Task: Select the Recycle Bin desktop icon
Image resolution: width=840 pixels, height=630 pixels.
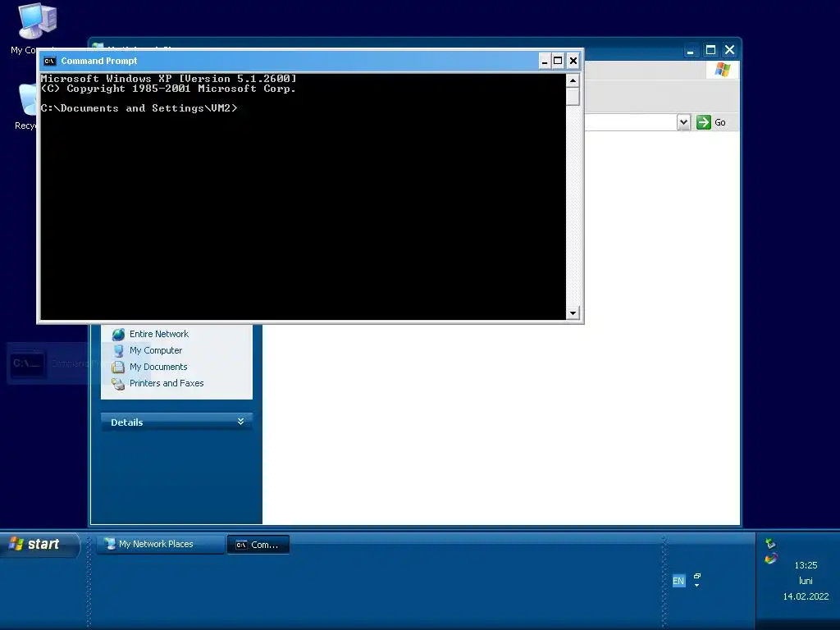Action: pos(27,99)
